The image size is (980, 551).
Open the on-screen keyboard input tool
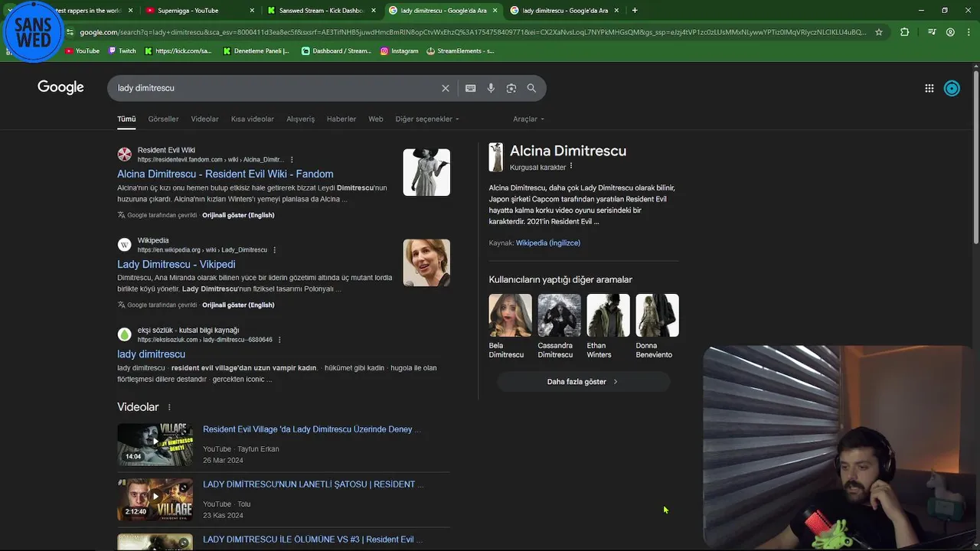470,88
